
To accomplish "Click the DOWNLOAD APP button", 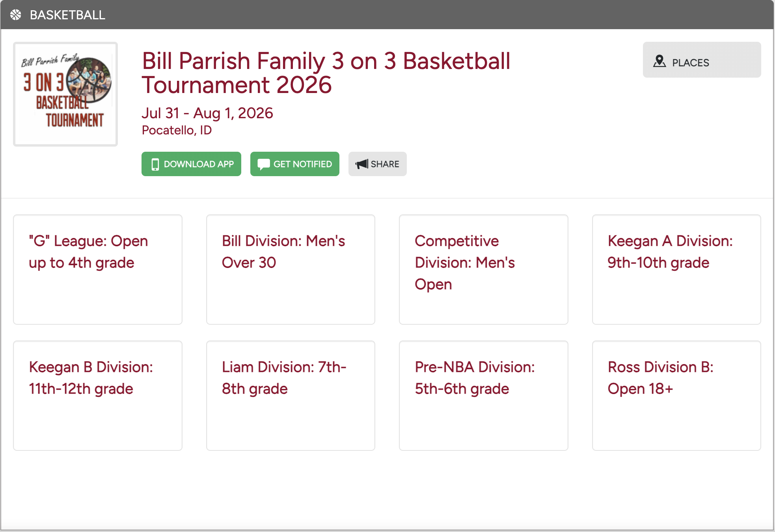I will pyautogui.click(x=191, y=164).
